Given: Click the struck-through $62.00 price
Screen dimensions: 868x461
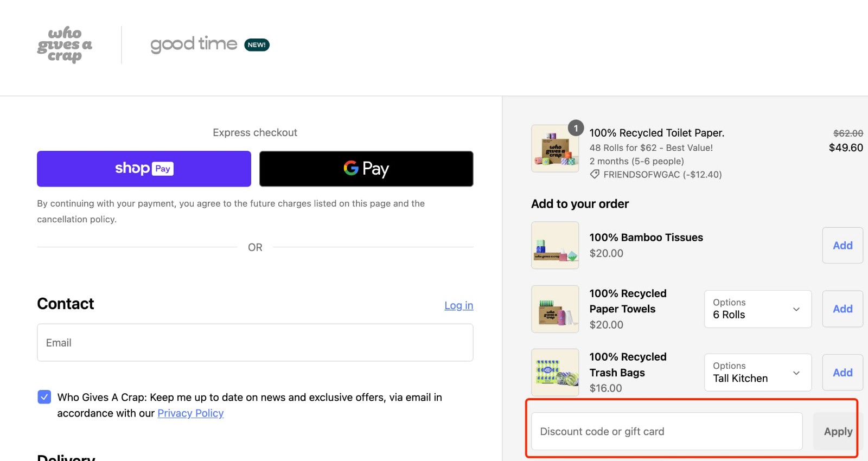Looking at the screenshot, I should [848, 133].
